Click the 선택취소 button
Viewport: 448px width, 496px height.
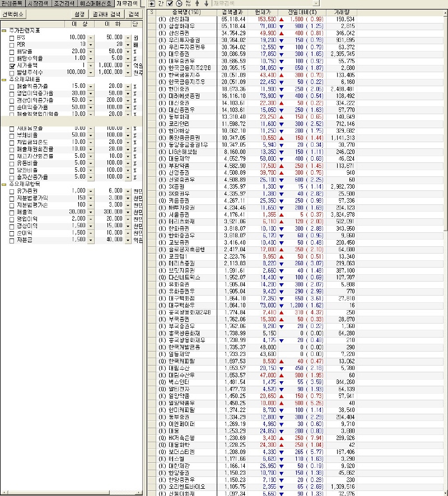(x=12, y=14)
